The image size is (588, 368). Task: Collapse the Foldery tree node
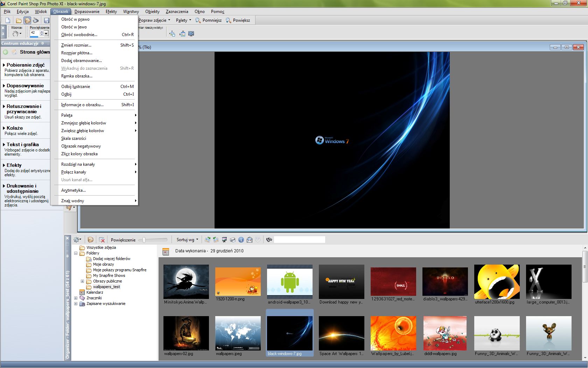76,253
